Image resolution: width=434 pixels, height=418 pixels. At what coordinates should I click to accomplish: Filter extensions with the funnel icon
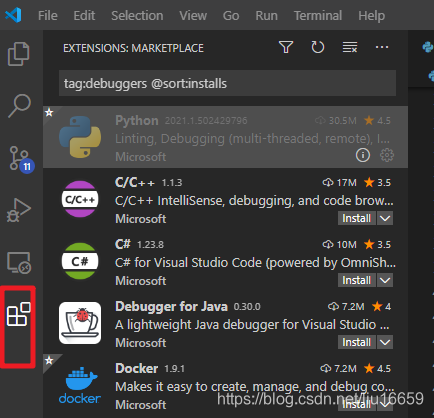click(286, 47)
